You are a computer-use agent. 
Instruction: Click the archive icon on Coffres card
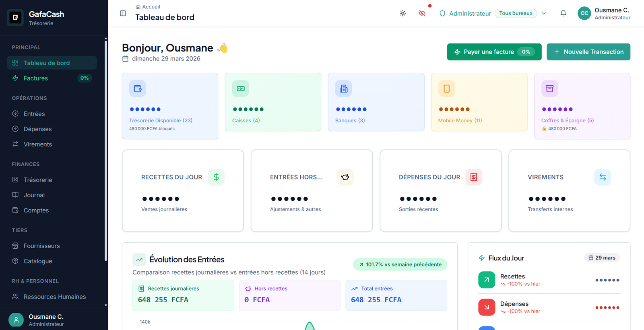coord(550,89)
